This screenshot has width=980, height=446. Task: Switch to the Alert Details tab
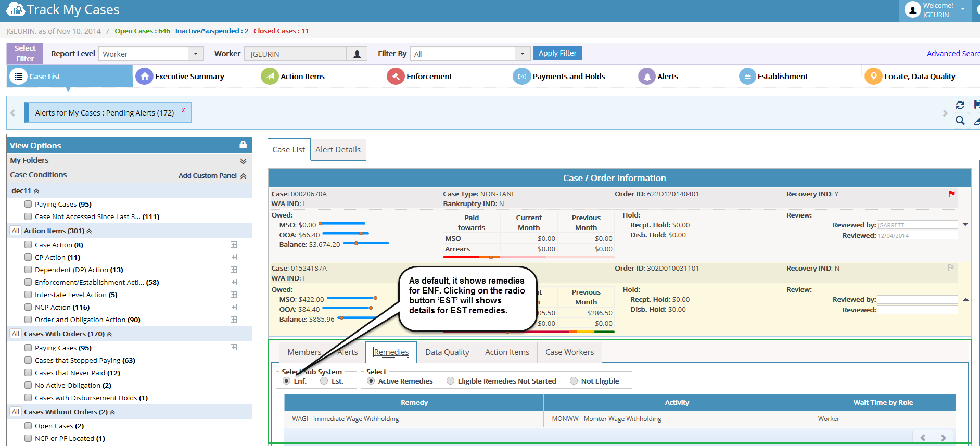coord(338,150)
